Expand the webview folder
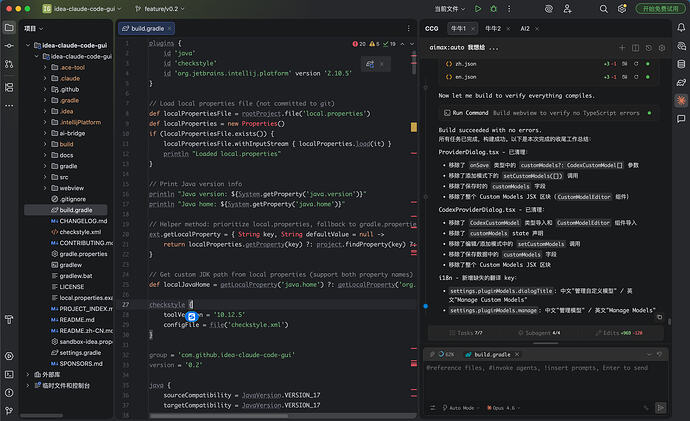This screenshot has width=690, height=421. (x=45, y=188)
